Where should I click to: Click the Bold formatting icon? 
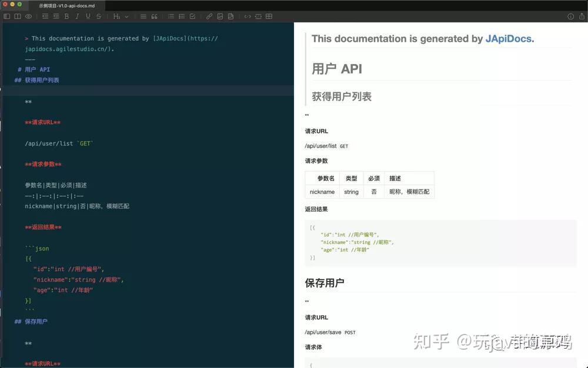click(66, 16)
